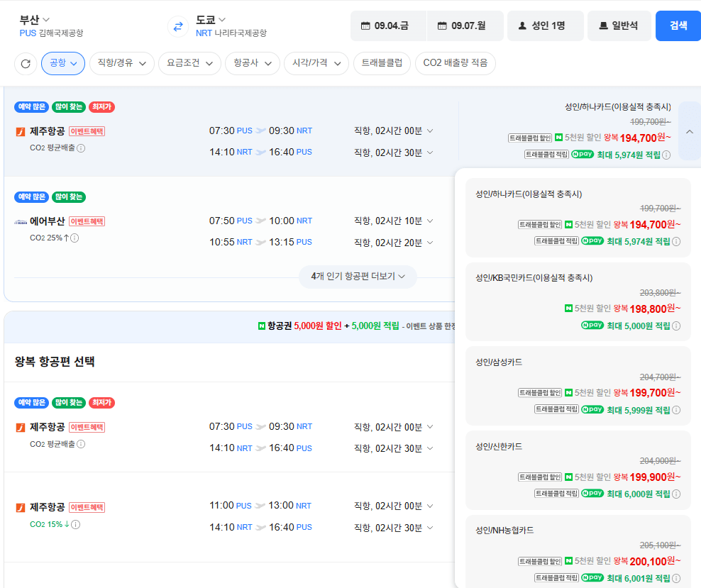Image resolution: width=701 pixels, height=588 pixels.
Task: Click 에어부산 airline logo icon
Action: tap(21, 221)
